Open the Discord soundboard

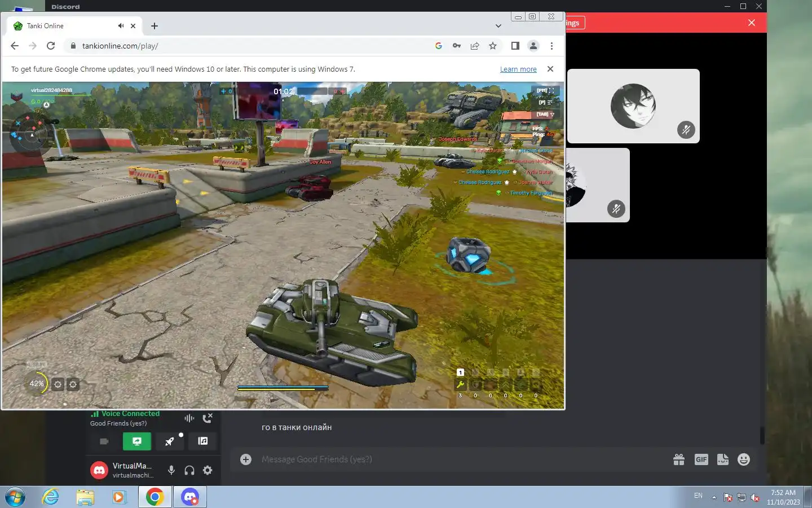[x=202, y=441]
